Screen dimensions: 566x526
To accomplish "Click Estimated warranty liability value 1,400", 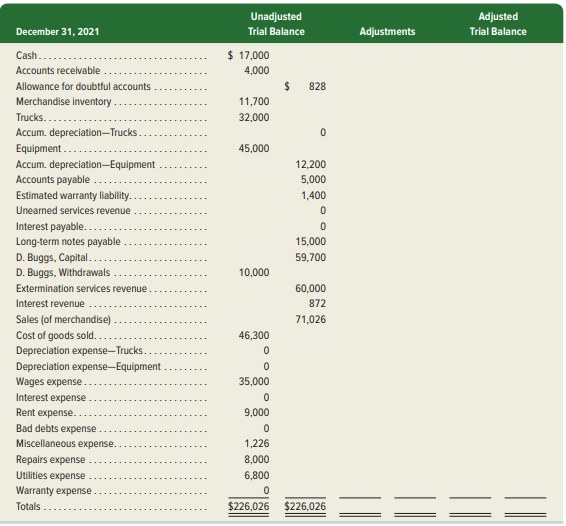I will tap(313, 195).
